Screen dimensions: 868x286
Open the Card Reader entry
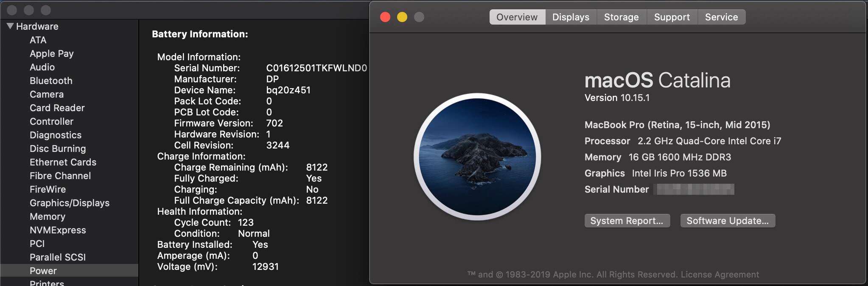pos(57,108)
